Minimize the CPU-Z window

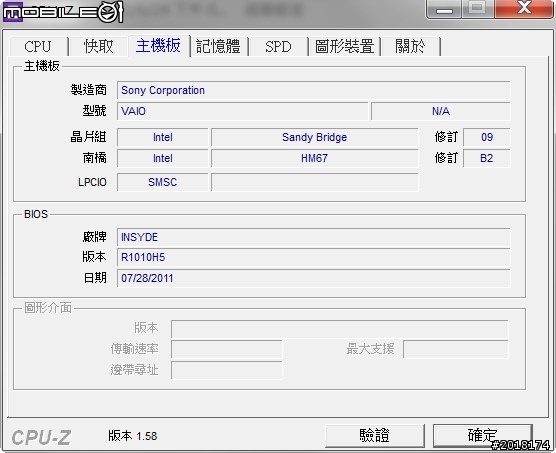(444, 9)
